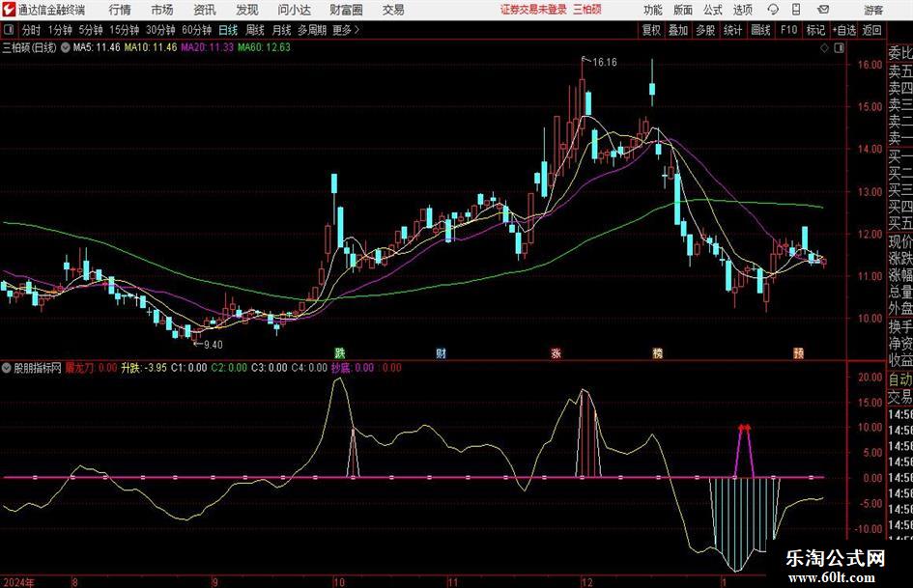Click the 榜 event marker
Screen dimensions: 913x588
point(657,352)
